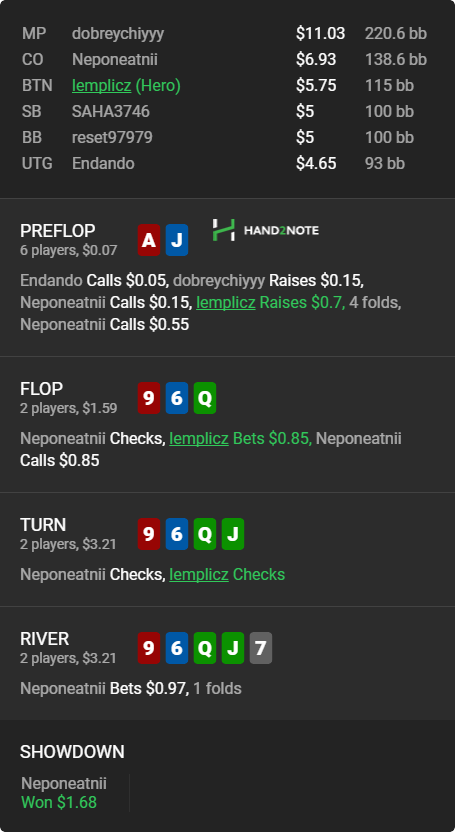Click the gray 7 card in the River row

tap(261, 648)
